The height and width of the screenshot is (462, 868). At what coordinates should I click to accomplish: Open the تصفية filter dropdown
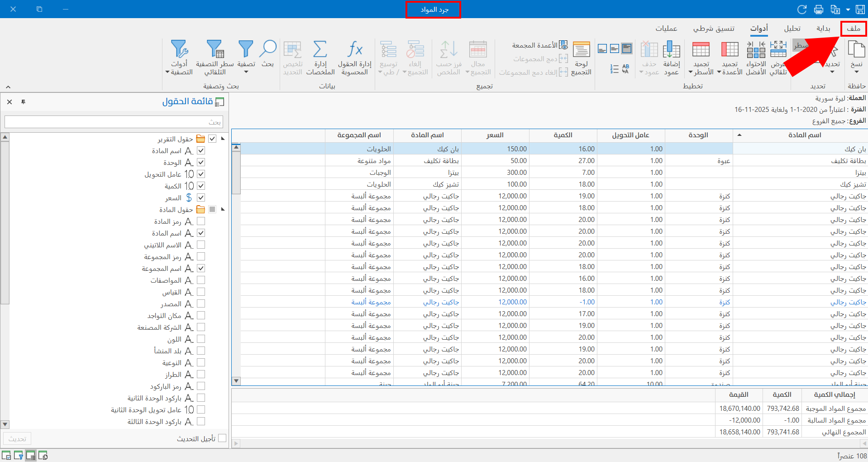(246, 72)
